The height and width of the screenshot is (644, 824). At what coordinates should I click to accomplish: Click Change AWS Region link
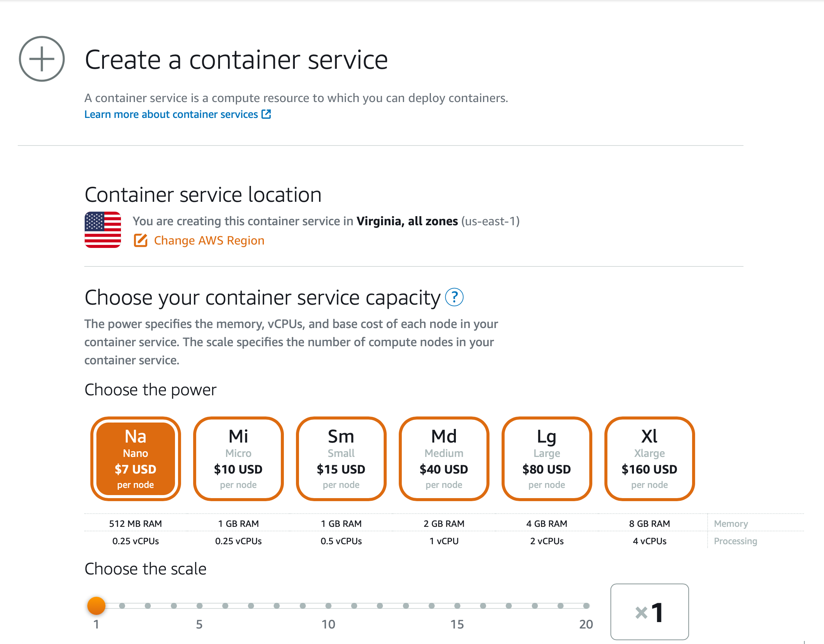[209, 240]
